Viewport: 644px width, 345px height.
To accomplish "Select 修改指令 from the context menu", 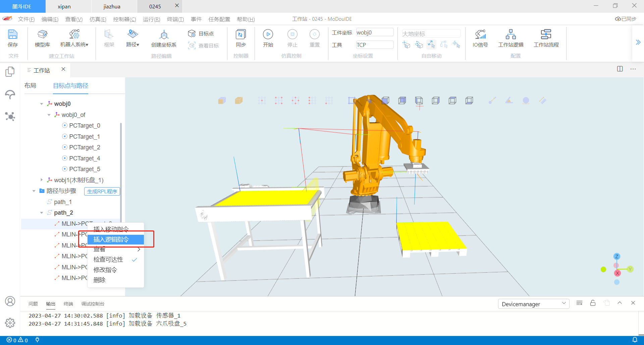I will click(105, 270).
